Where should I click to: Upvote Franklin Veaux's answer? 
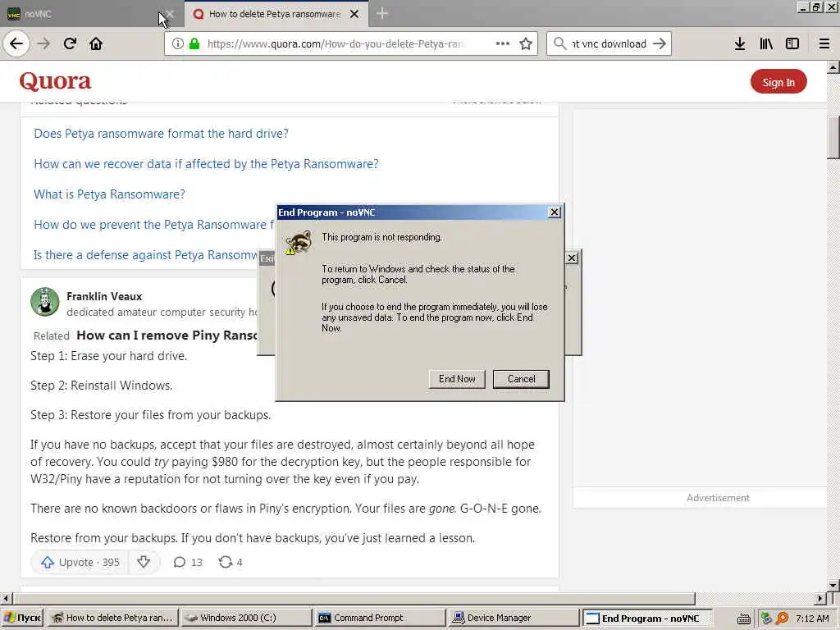(80, 562)
